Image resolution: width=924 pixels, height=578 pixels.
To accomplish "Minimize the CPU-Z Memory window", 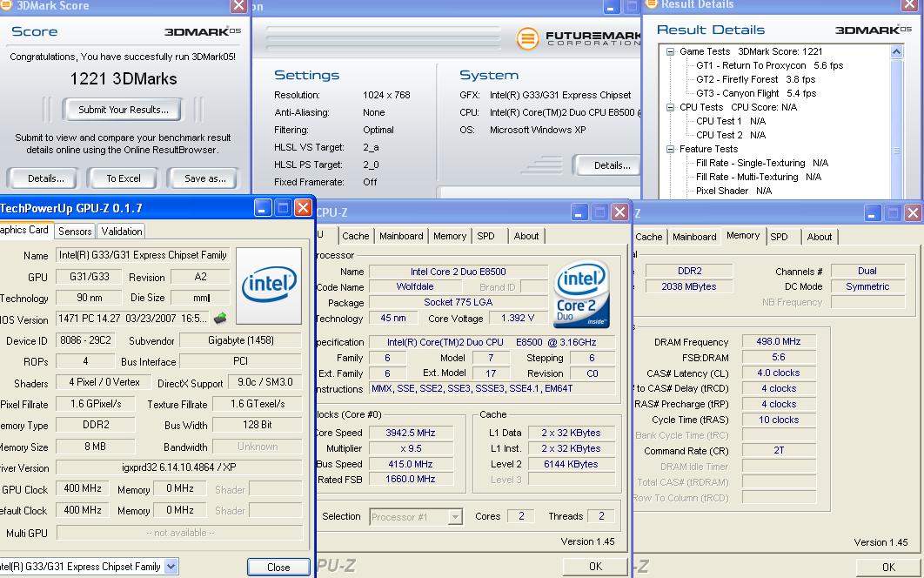I will click(x=873, y=213).
